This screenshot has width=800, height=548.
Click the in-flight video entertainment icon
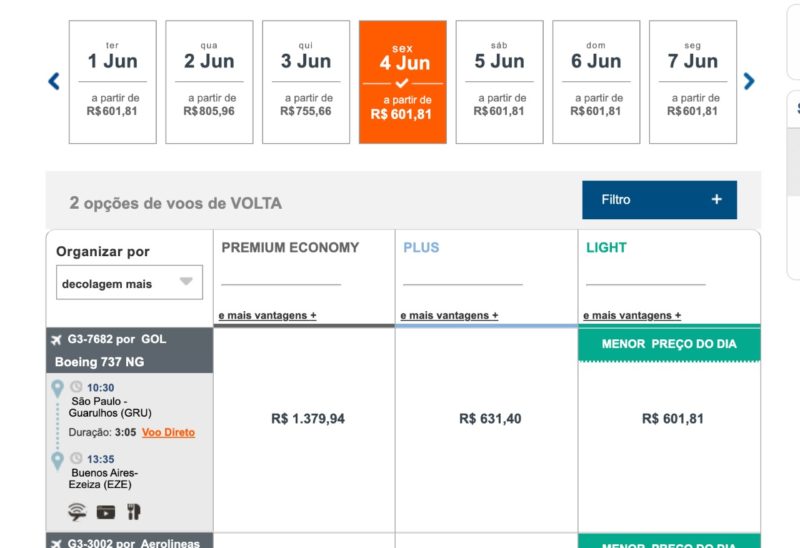106,512
